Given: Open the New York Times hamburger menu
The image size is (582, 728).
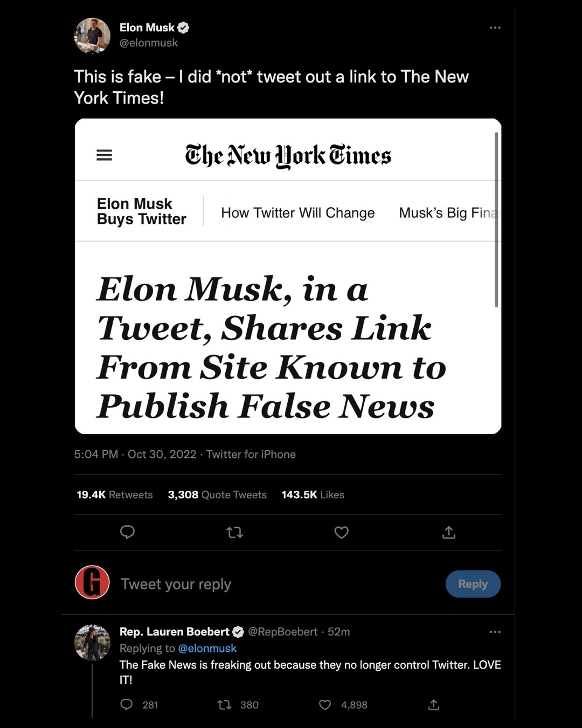Looking at the screenshot, I should 104,155.
